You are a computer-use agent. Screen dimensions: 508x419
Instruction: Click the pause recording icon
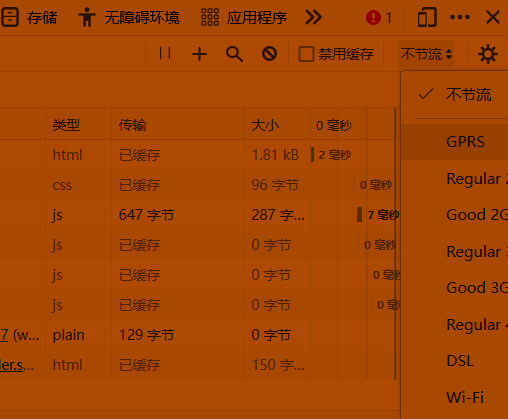(x=165, y=54)
